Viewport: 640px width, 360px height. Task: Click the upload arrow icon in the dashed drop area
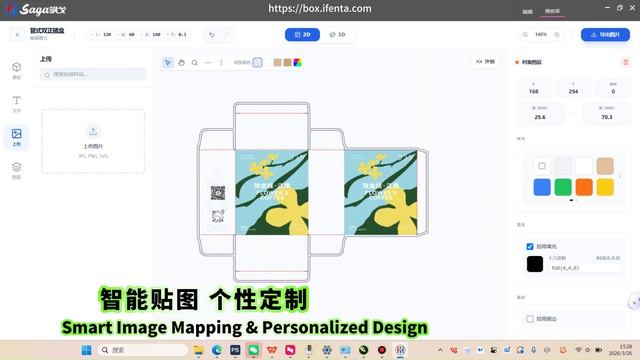pos(93,131)
